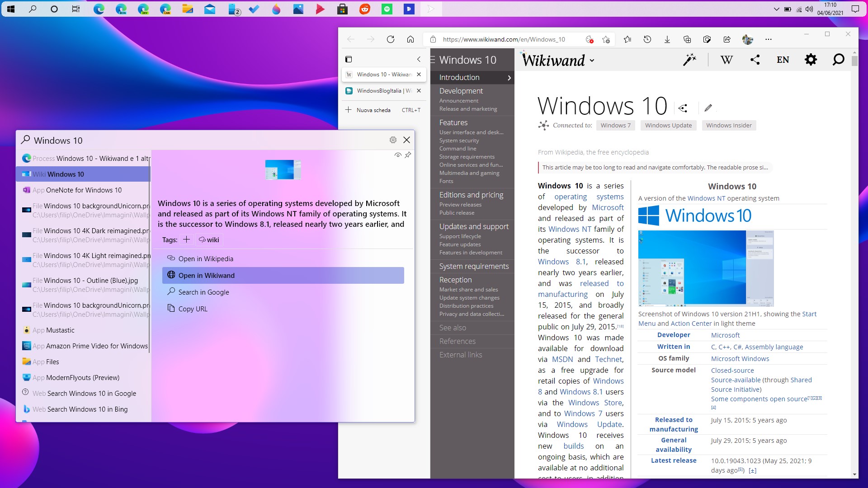Select Search Windows 10 in Bing result
The image size is (868, 488).
(83, 409)
